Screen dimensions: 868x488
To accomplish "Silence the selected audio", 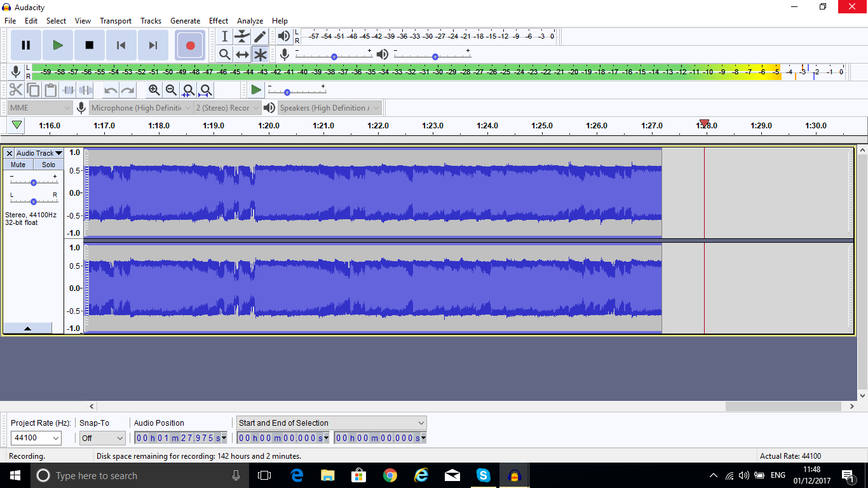I will point(85,90).
